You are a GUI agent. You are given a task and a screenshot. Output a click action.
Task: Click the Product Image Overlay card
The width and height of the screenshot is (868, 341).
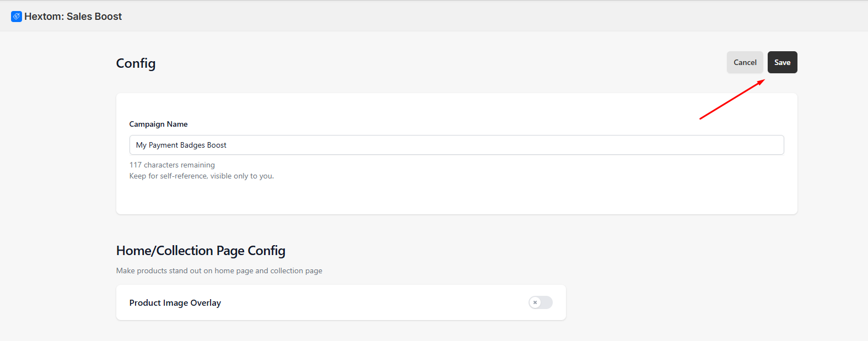point(341,302)
